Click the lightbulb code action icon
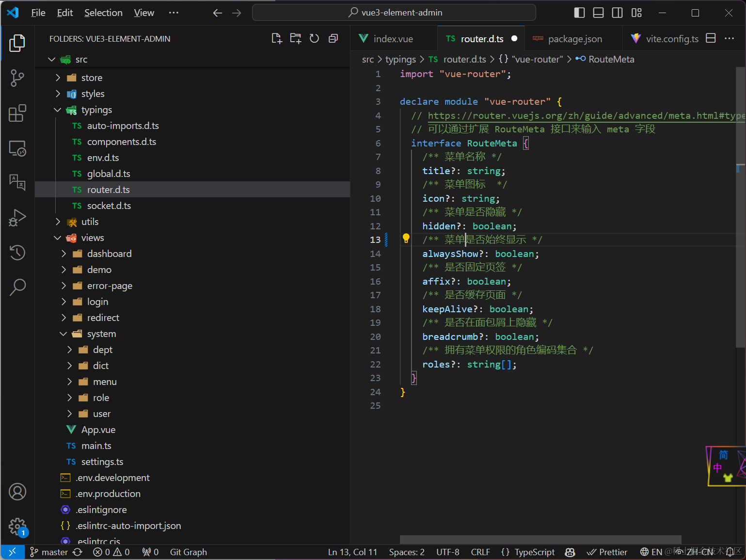This screenshot has width=746, height=560. (x=406, y=238)
